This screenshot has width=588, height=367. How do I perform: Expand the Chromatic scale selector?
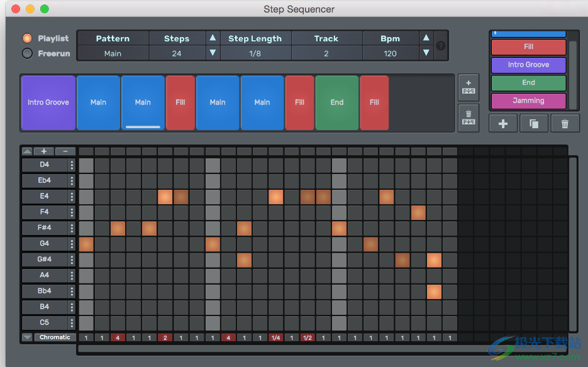tap(55, 337)
